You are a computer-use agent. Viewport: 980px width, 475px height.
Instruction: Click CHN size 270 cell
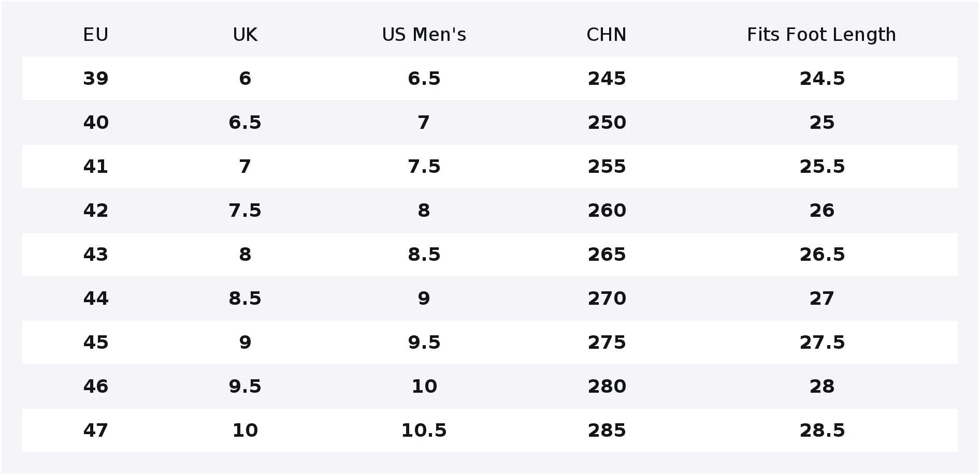pos(607,299)
